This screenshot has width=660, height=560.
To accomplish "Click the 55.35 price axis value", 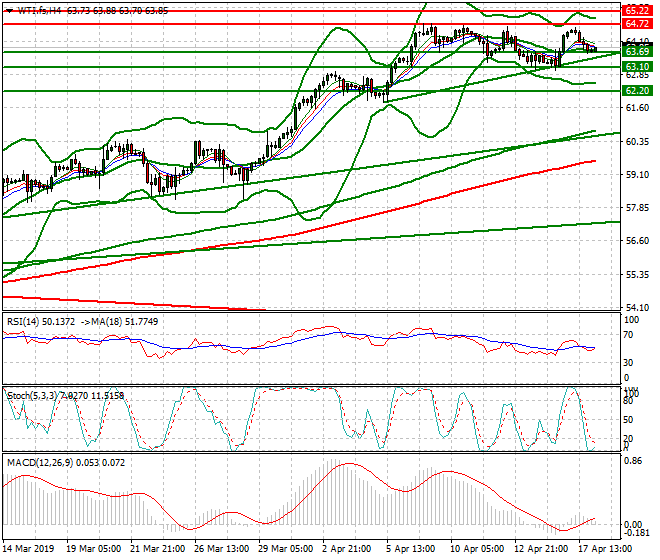I will (x=637, y=275).
